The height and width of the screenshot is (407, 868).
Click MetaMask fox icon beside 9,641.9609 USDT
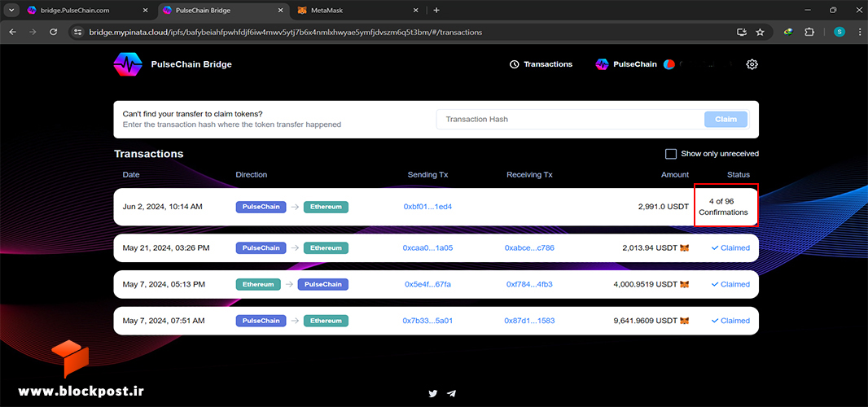(685, 321)
